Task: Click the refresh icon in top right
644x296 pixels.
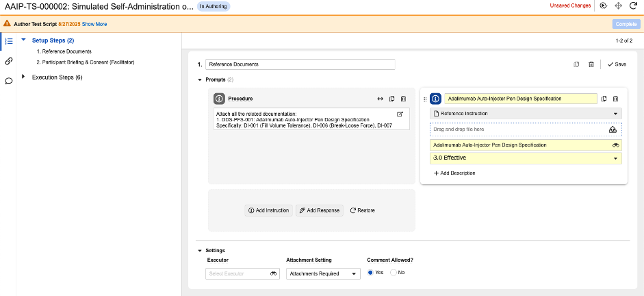Action: [x=633, y=5]
